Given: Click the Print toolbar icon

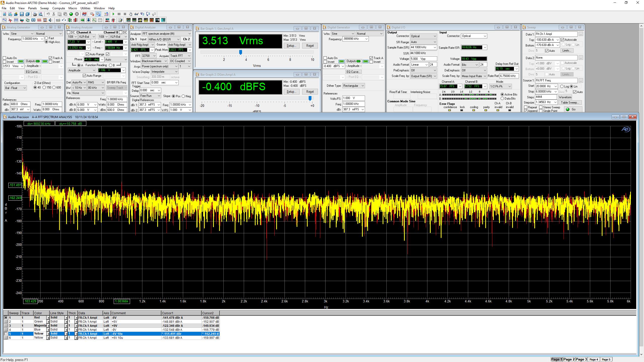Looking at the screenshot, I should pos(35,14).
